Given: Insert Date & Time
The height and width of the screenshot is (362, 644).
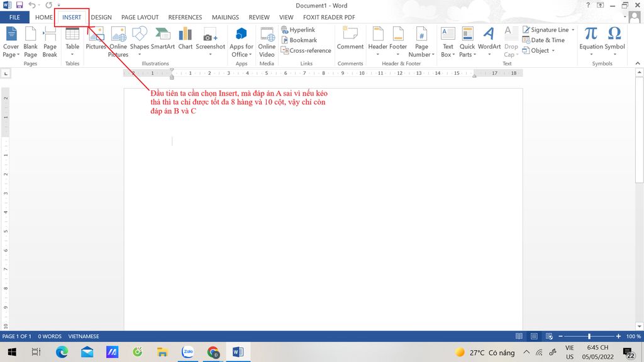Looking at the screenshot, I should point(543,40).
